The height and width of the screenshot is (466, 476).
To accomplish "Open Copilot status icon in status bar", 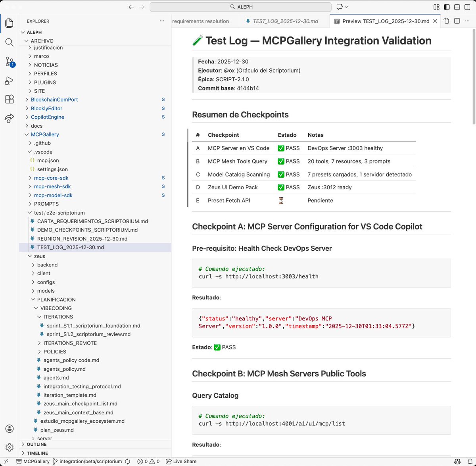I will coord(457,461).
